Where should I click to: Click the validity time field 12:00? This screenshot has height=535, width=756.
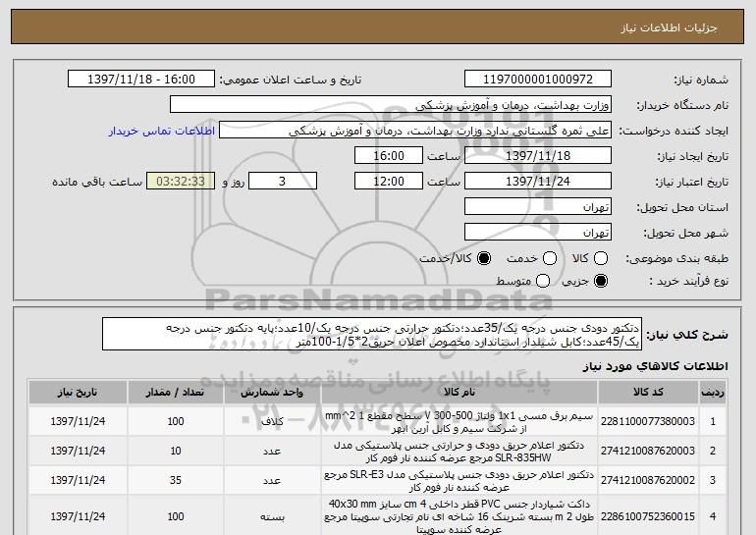click(389, 182)
